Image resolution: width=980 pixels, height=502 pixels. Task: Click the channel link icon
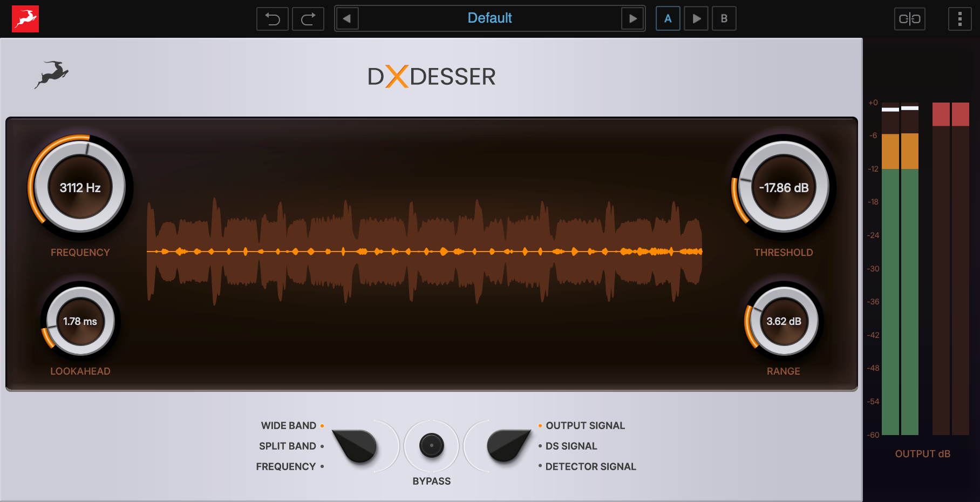[x=910, y=19]
